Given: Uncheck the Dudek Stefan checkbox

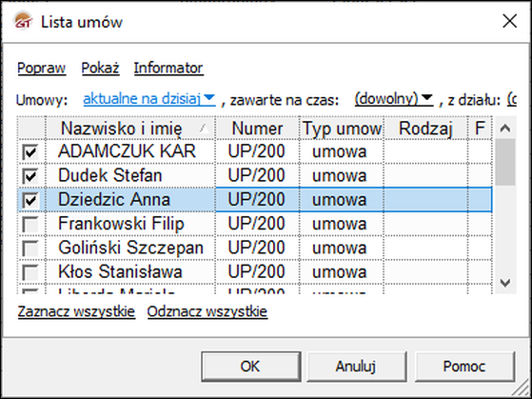Looking at the screenshot, I should (x=30, y=176).
